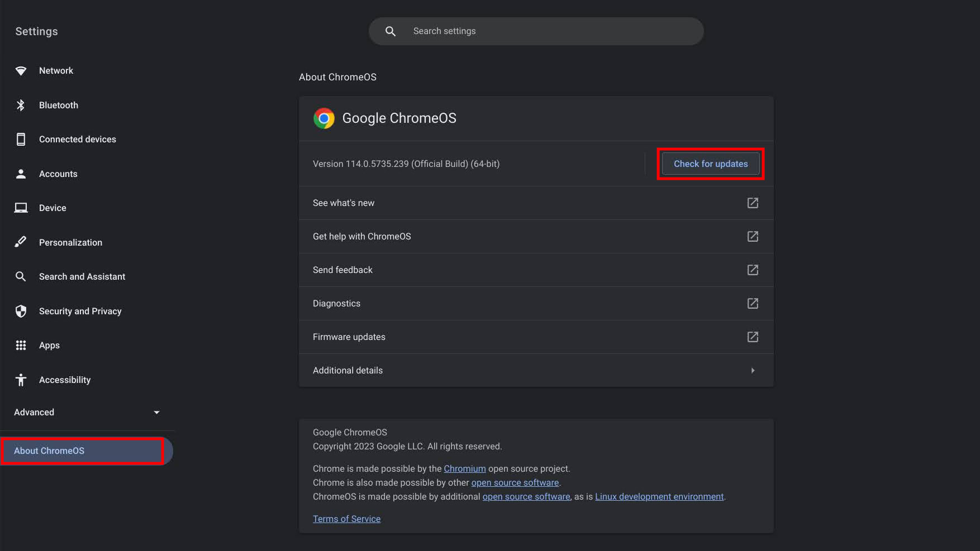The width and height of the screenshot is (980, 551).
Task: Expand the Additional details row arrow
Action: point(753,371)
